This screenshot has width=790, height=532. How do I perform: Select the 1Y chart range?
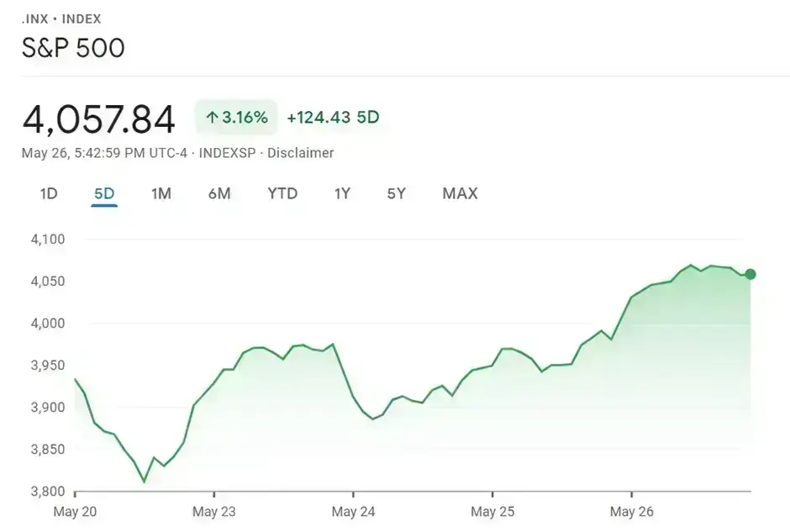pos(342,193)
